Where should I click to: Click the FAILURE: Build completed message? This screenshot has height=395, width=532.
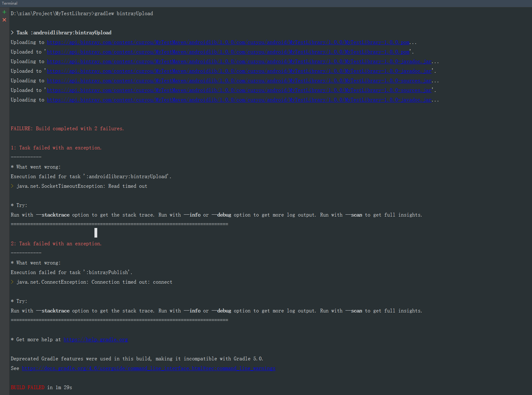click(67, 128)
